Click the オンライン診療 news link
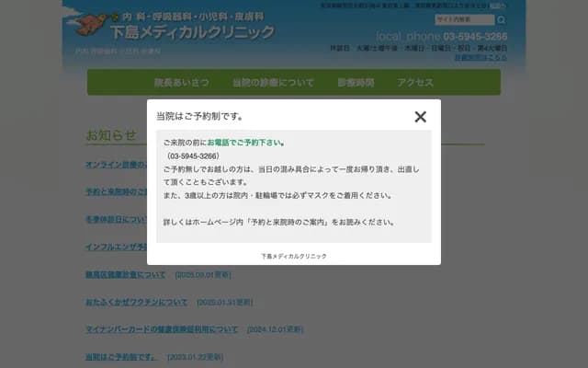588x368 pixels. click(x=116, y=165)
